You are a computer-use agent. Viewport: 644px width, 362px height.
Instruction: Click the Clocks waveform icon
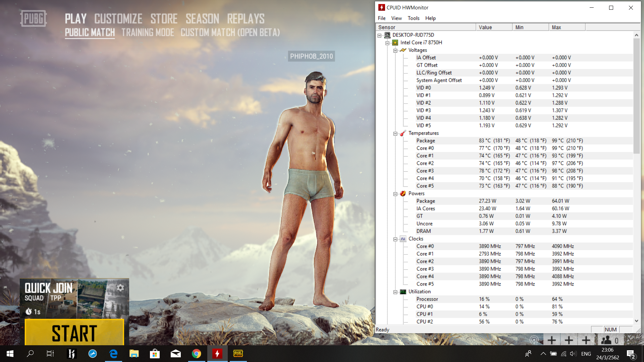tap(403, 239)
